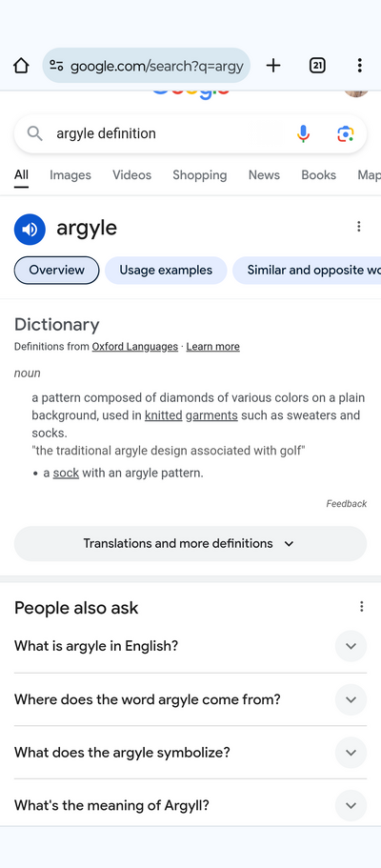This screenshot has height=868, width=381.
Task: Play argyle pronunciation audio
Action: pos(30,230)
